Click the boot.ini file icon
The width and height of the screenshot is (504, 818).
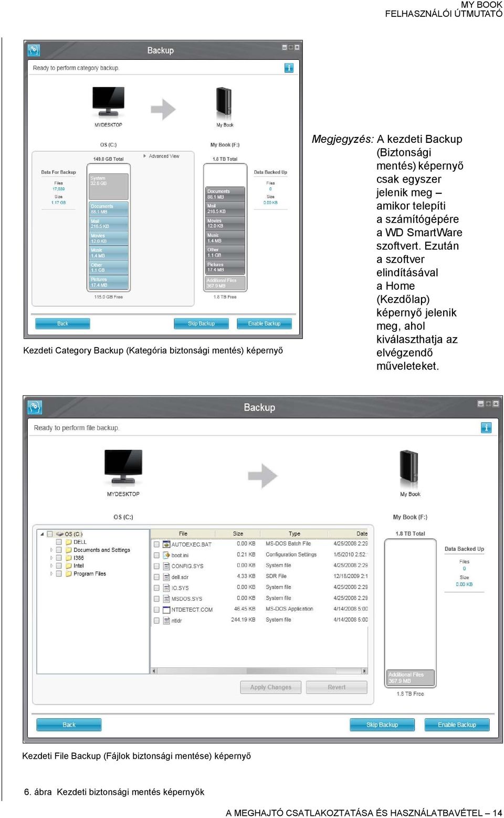[x=166, y=555]
